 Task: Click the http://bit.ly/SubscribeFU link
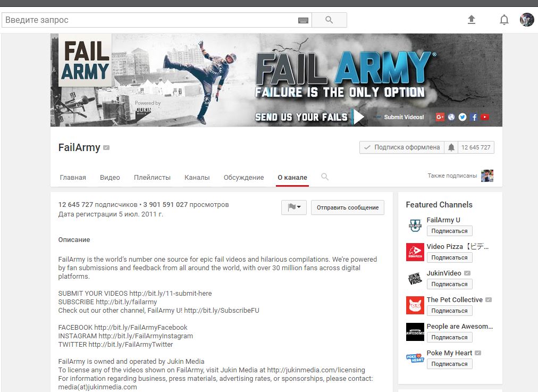tap(222, 311)
